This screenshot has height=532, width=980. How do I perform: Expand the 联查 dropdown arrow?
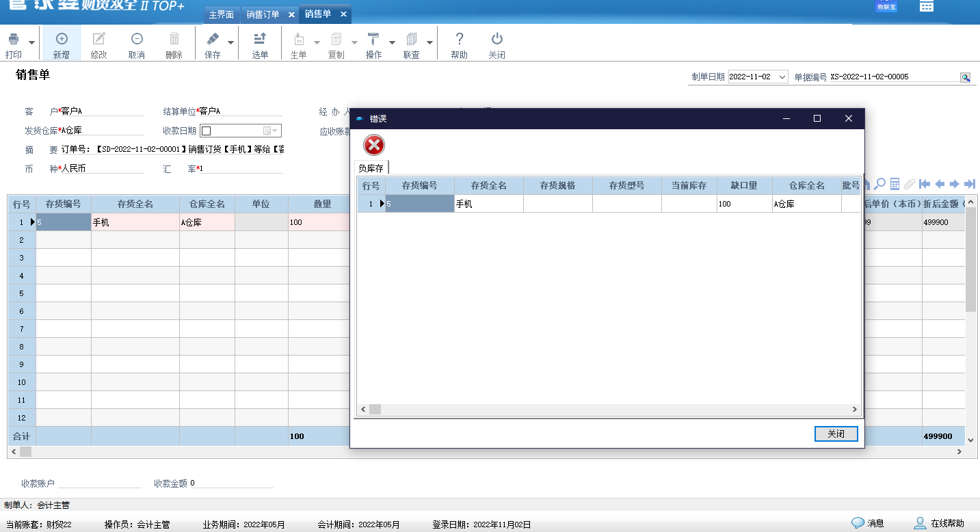tap(429, 42)
